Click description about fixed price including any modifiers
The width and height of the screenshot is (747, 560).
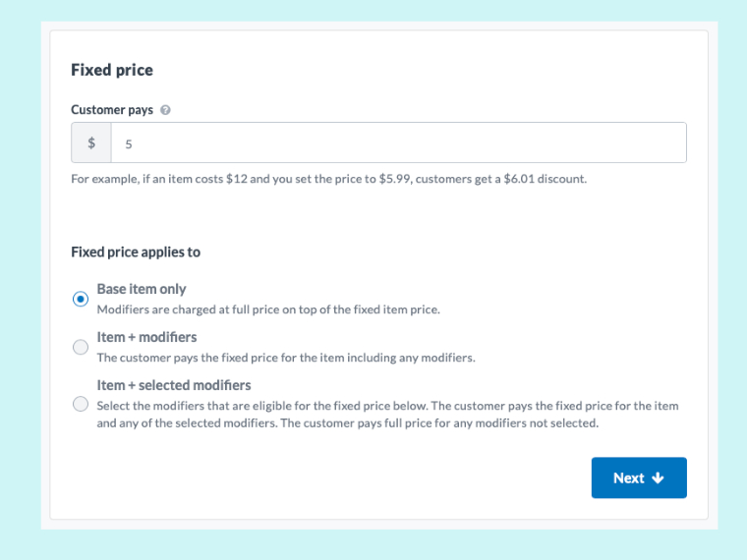coord(286,358)
